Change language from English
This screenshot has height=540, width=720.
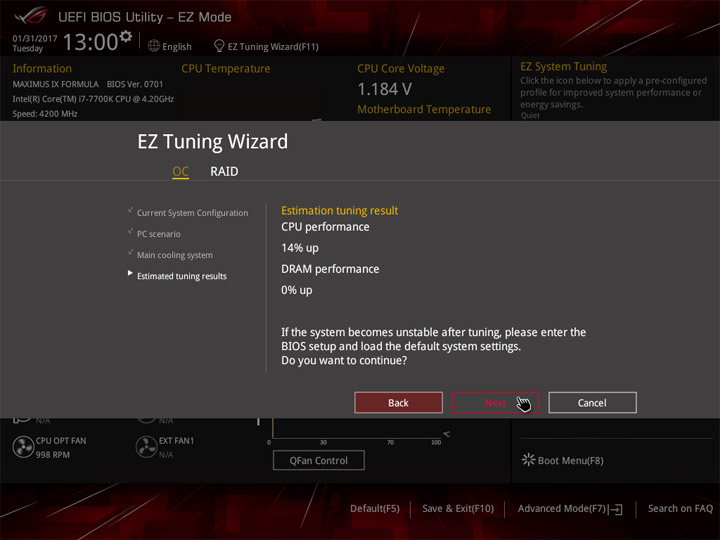tap(177, 46)
